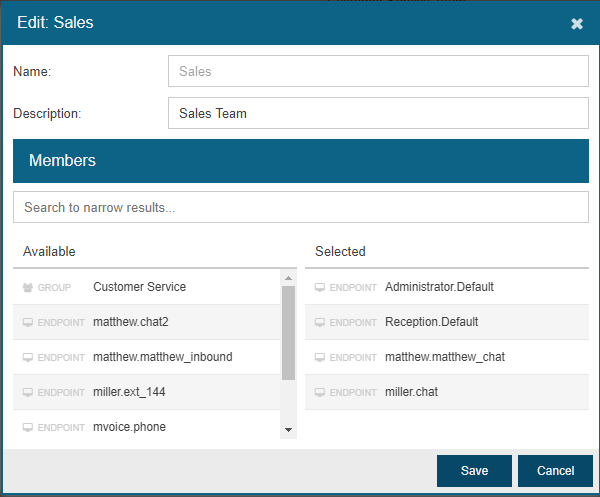Save the Sales group changes
Image resolution: width=600 pixels, height=497 pixels.
click(x=474, y=471)
